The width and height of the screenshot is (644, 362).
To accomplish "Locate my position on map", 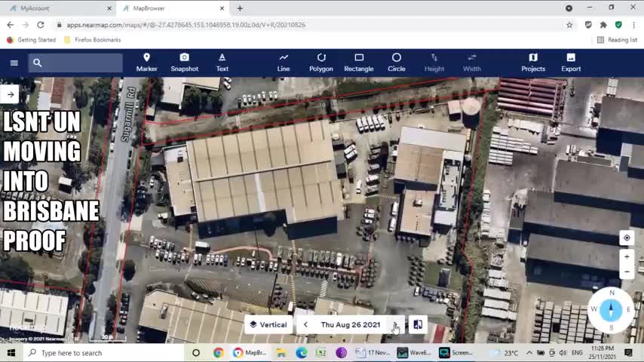I will coord(627,238).
